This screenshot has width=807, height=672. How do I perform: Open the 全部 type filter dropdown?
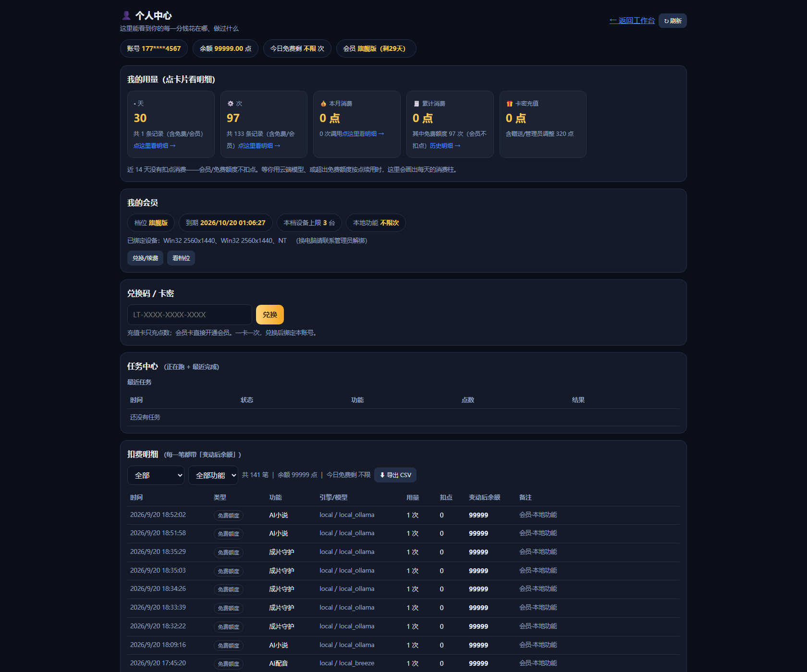[x=156, y=475]
